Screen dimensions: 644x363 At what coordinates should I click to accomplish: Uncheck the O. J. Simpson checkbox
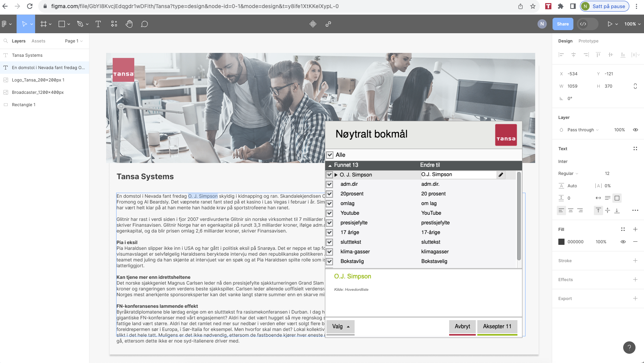330,175
